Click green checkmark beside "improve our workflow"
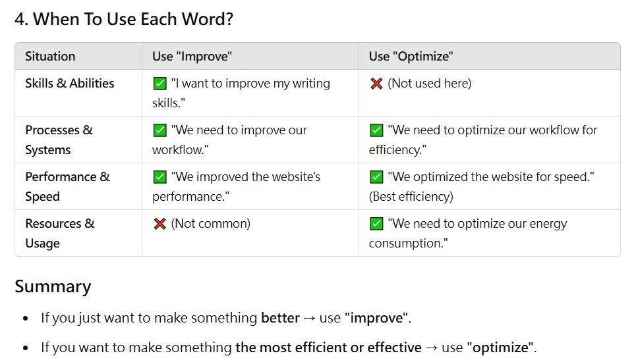Screen dimensions: 636x364 coord(159,130)
